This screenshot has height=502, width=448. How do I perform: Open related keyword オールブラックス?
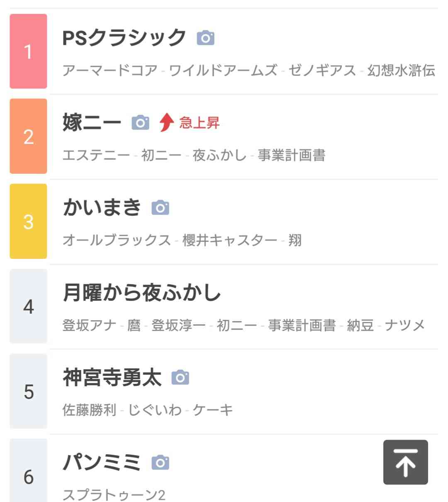point(117,240)
